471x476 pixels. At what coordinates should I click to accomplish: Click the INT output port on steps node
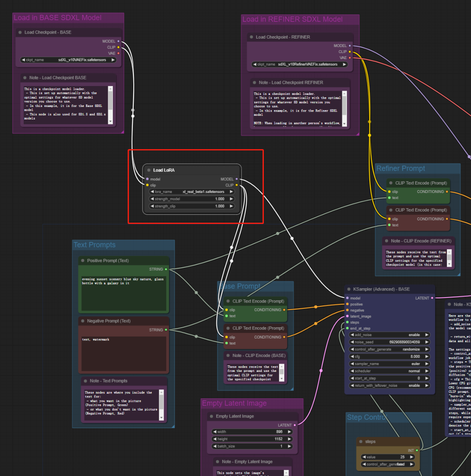[417, 450]
